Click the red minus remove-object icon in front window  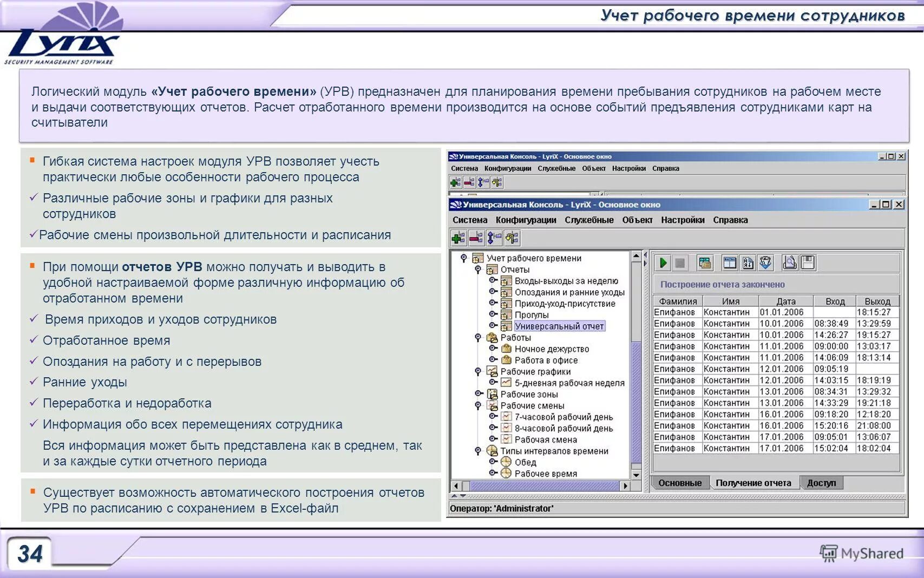coord(476,238)
